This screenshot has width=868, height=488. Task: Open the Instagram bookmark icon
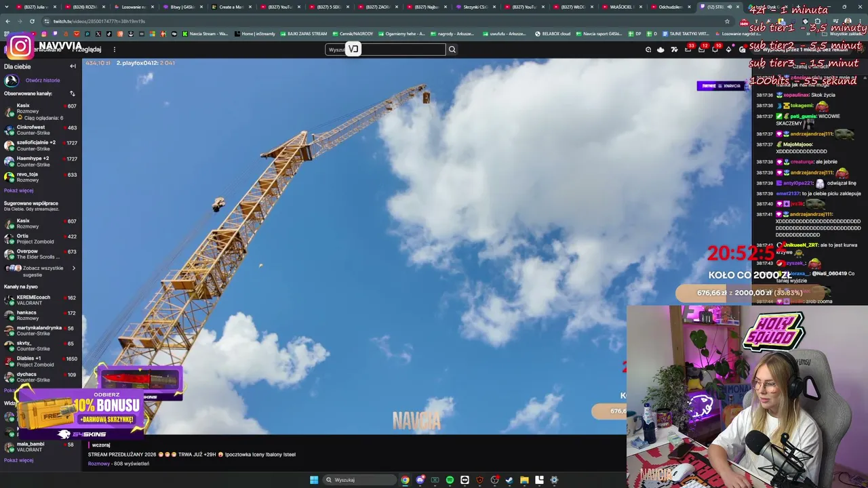pos(45,34)
